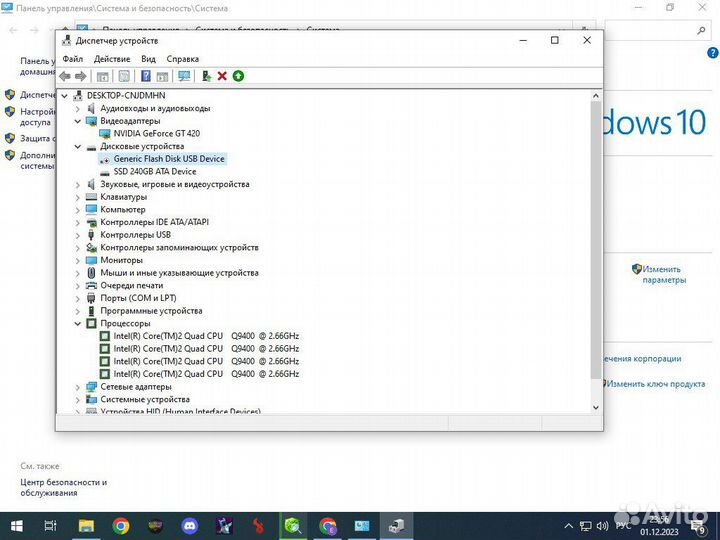720x540 pixels.
Task: Click the scroll down arrow in device tree
Action: click(596, 407)
